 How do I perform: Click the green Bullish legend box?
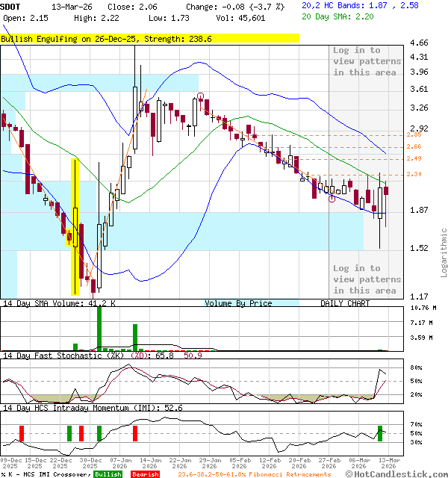point(108,474)
